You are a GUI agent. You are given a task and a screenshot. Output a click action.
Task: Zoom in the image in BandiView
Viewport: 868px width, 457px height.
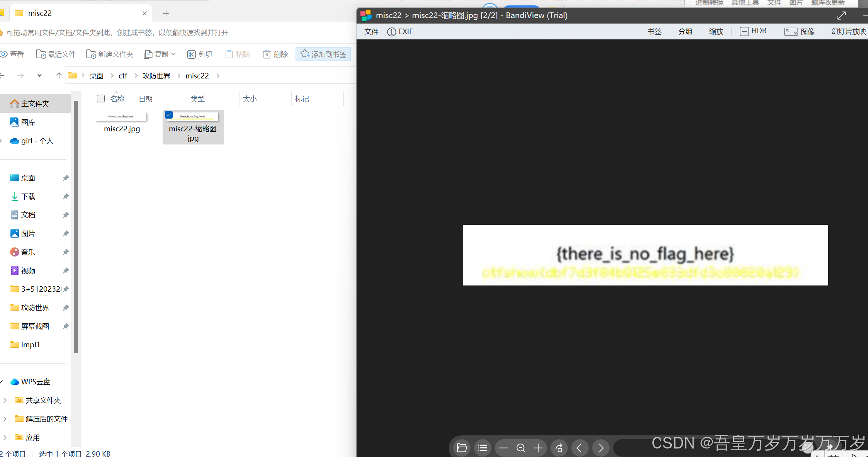[x=538, y=447]
